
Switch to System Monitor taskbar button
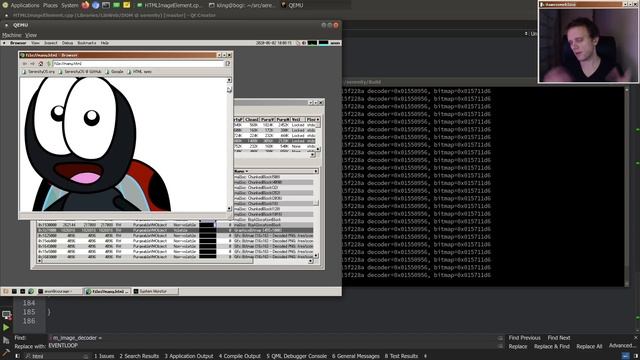156,291
